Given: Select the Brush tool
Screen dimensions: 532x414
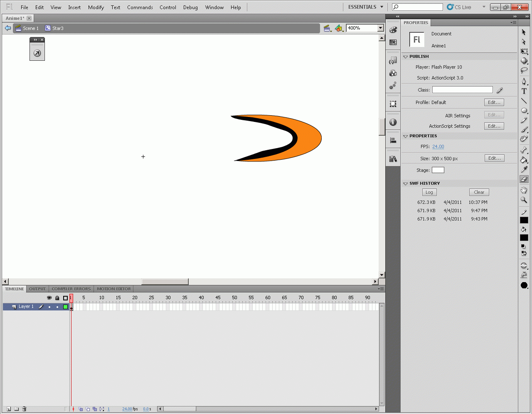Looking at the screenshot, I should (x=524, y=130).
